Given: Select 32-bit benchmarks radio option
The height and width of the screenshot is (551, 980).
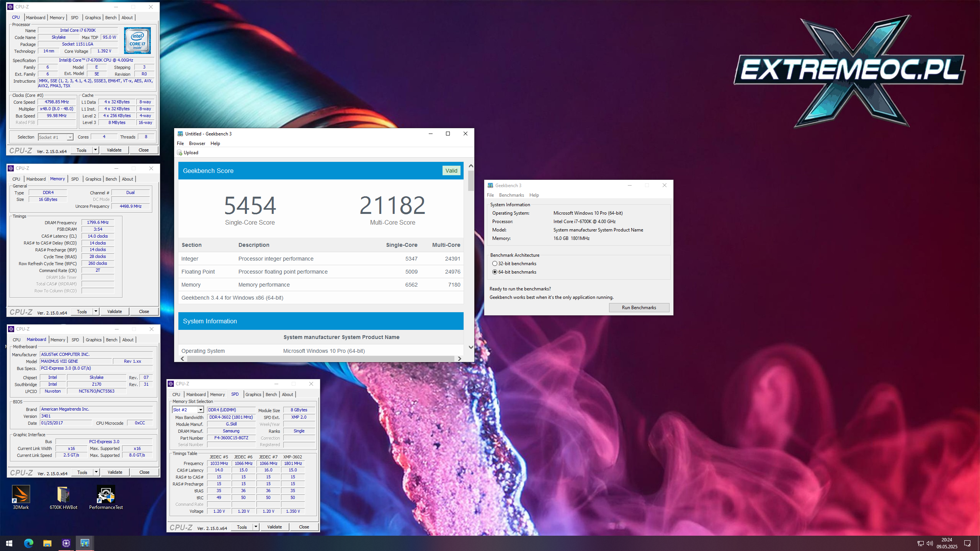Looking at the screenshot, I should (x=495, y=264).
